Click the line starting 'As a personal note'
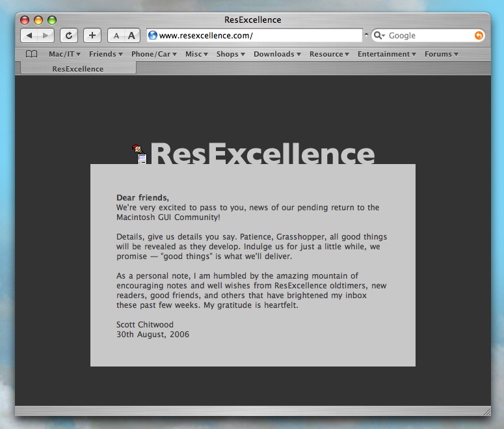Viewport: 504px width, 429px height. [237, 276]
